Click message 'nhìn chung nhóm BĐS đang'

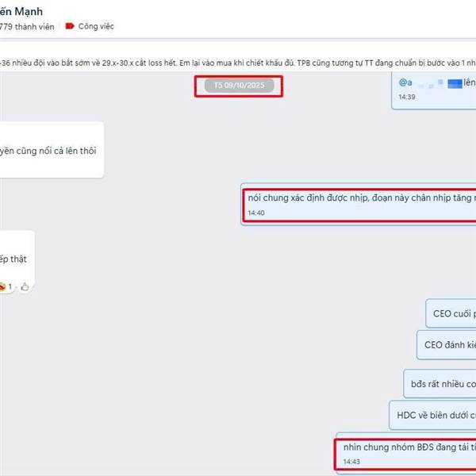(x=406, y=453)
